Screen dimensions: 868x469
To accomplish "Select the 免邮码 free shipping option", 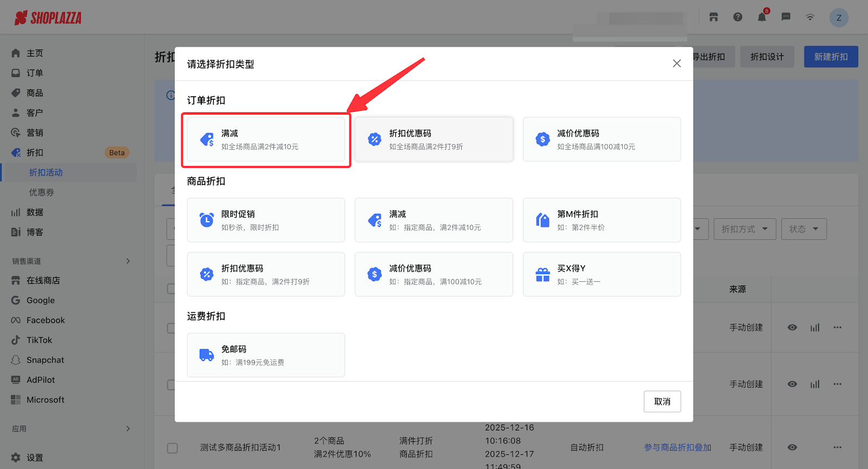I will [x=266, y=355].
